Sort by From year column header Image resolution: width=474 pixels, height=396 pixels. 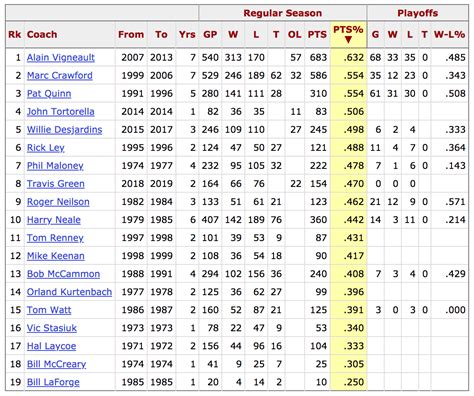[131, 34]
